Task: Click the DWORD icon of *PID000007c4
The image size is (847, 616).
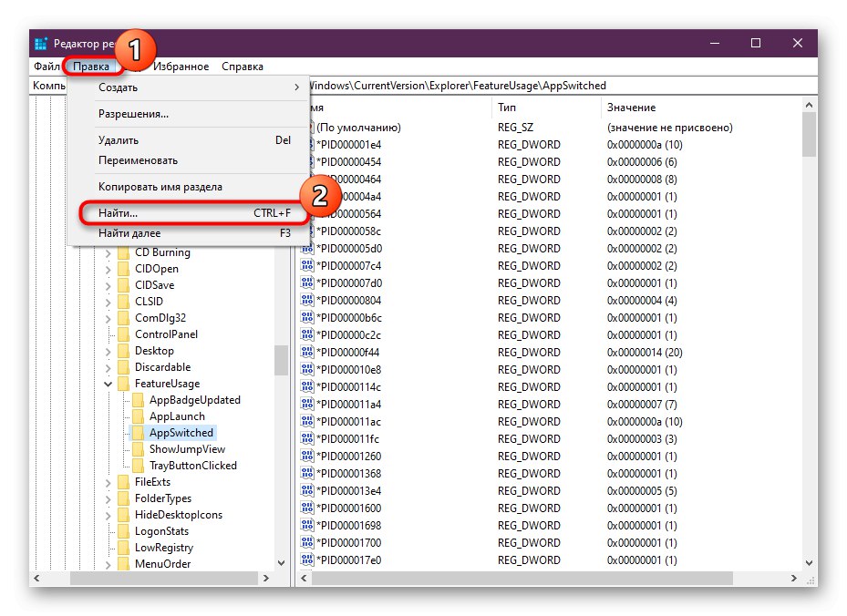Action: (307, 265)
